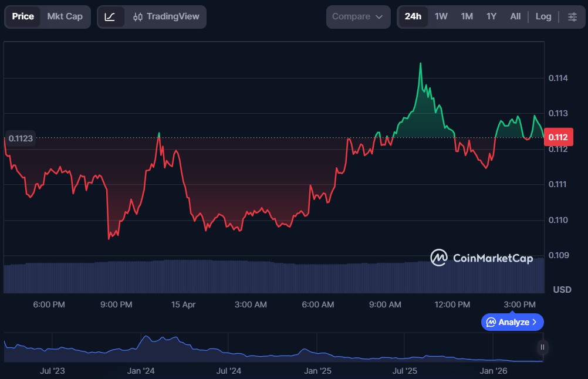Select the 24h time range tab
The width and height of the screenshot is (588, 379).
pos(413,16)
